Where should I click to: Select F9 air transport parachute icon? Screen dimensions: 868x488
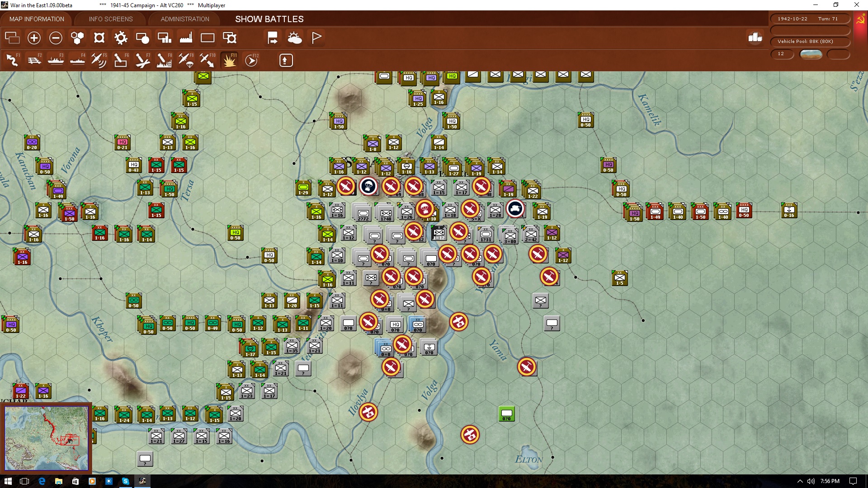186,60
